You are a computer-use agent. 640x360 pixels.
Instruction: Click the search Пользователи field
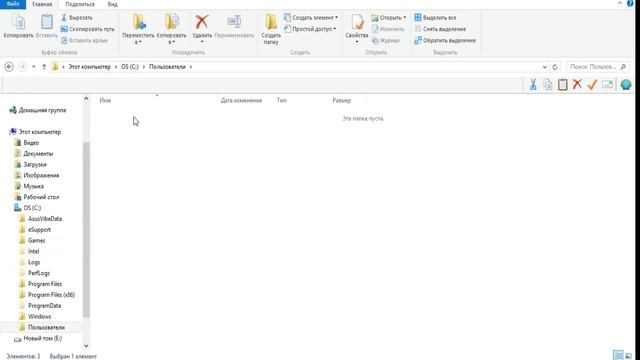click(x=598, y=67)
